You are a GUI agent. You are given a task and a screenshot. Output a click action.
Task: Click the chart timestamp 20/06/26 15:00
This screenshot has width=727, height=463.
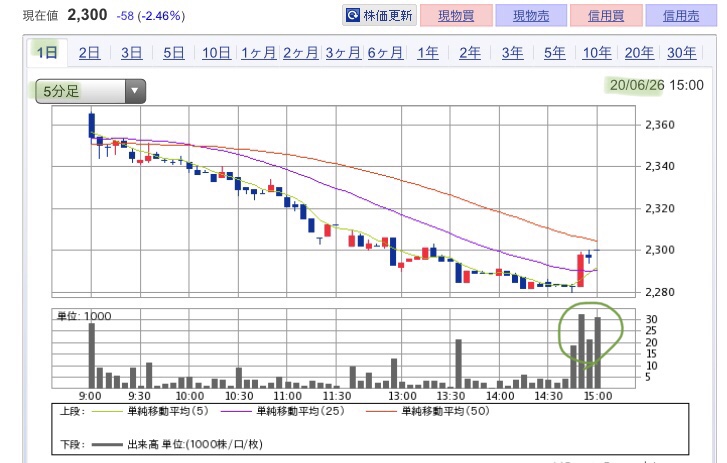click(656, 85)
